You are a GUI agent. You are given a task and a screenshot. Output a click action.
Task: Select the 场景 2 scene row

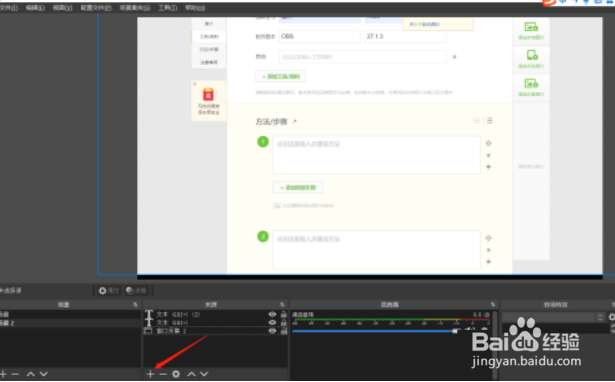coord(70,323)
